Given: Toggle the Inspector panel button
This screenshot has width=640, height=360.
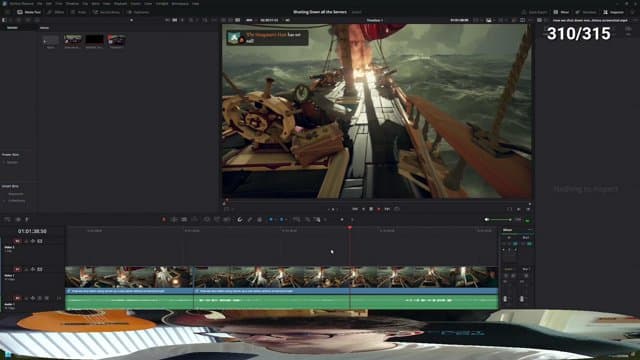Looking at the screenshot, I should (613, 12).
